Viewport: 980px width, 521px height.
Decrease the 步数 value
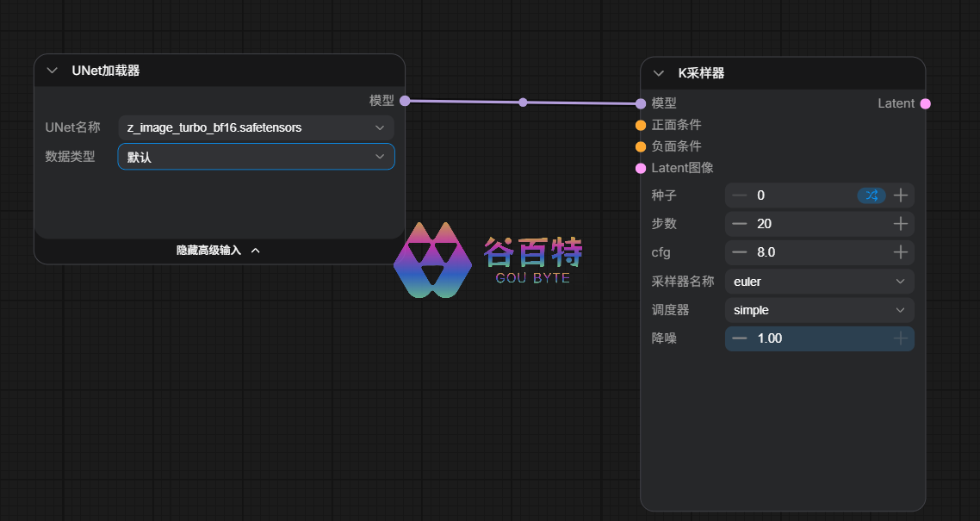[740, 224]
